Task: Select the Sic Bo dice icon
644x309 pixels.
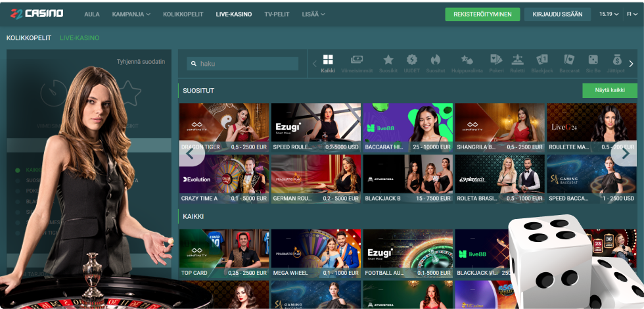Action: [593, 60]
